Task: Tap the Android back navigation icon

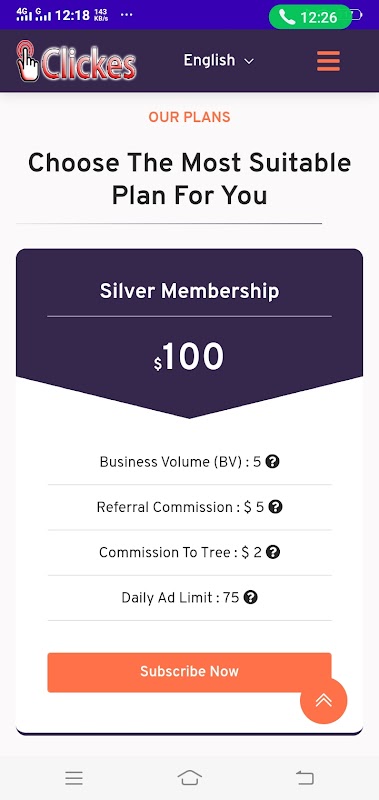Action: tap(305, 778)
